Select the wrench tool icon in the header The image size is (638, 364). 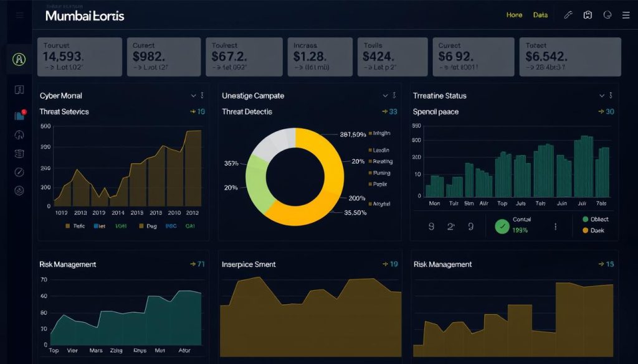(x=568, y=14)
